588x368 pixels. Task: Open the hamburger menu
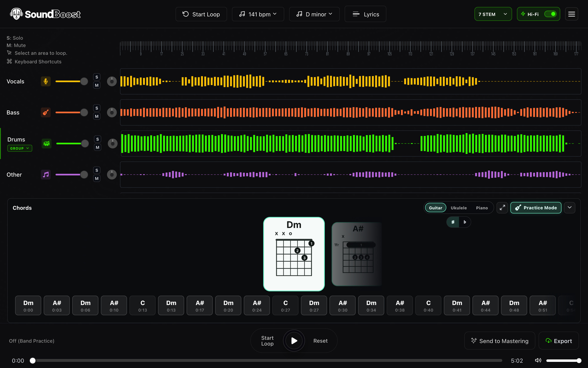[x=572, y=14]
